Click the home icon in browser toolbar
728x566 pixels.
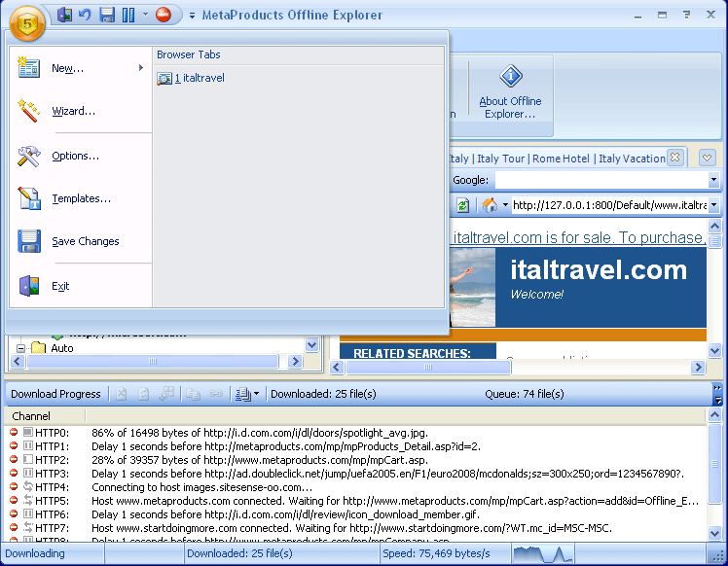click(x=490, y=205)
